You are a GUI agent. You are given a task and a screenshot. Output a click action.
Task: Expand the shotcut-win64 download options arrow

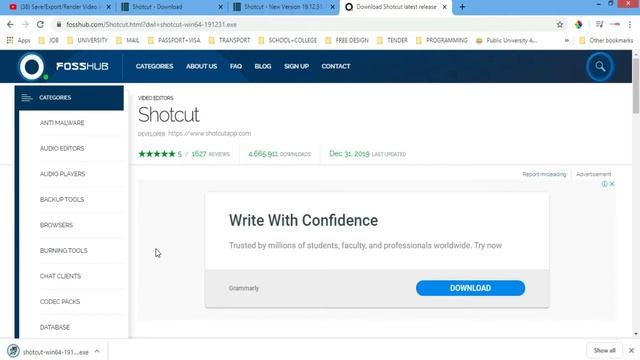tap(97, 351)
